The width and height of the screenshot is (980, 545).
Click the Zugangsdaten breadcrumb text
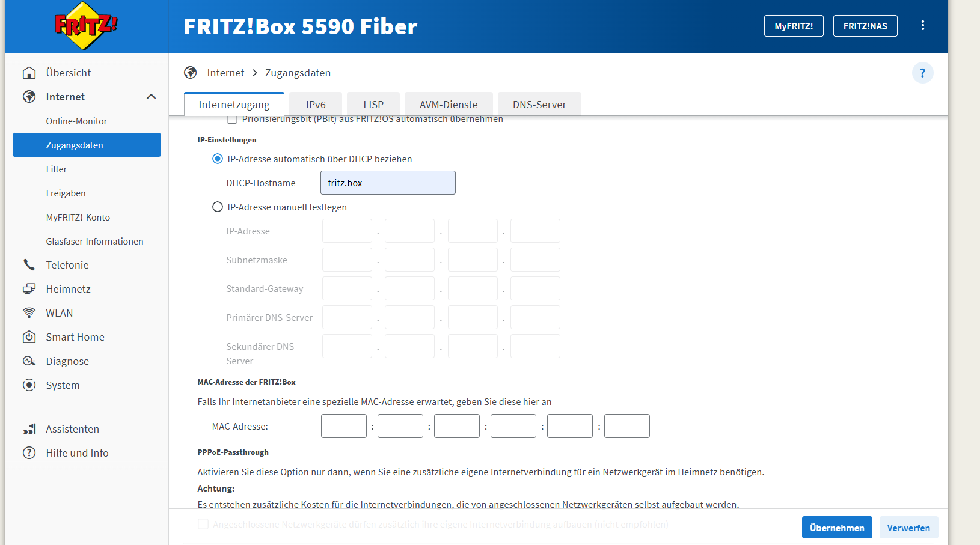tap(298, 73)
